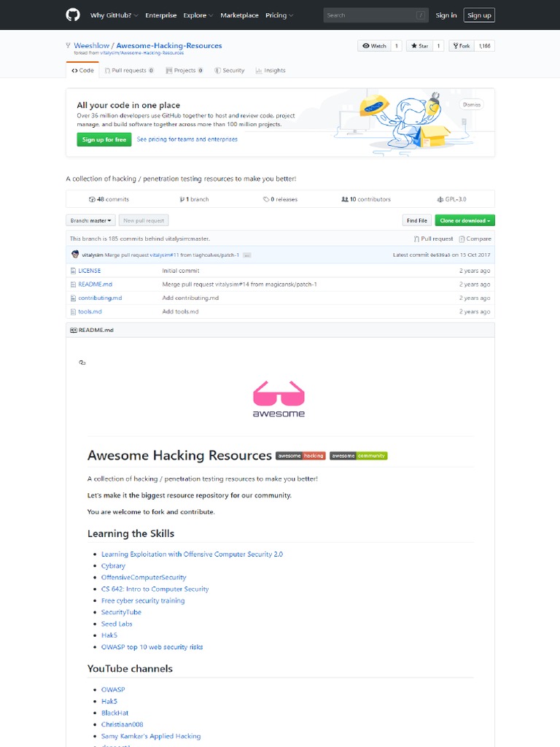Dismiss the signup banner
This screenshot has width=560, height=747.
(x=472, y=104)
